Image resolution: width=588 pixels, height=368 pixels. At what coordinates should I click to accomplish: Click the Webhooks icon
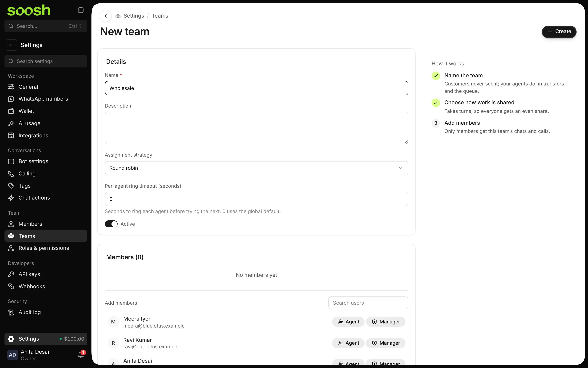(x=11, y=286)
